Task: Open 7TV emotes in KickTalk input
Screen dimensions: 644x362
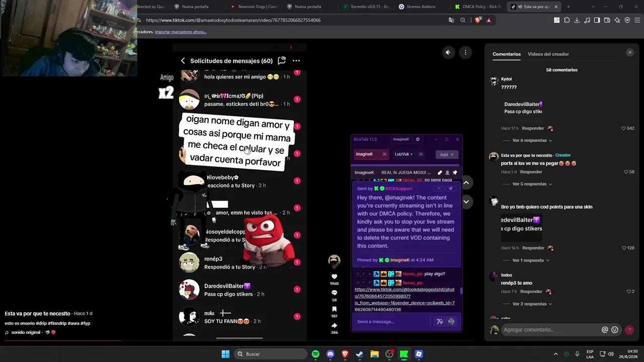Action: click(439, 322)
